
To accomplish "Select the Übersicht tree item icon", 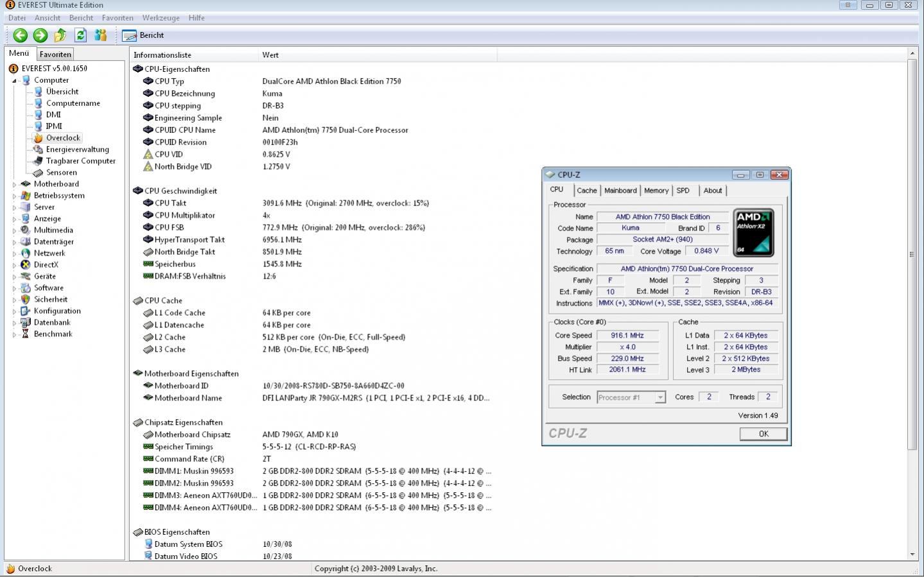I will click(x=38, y=92).
